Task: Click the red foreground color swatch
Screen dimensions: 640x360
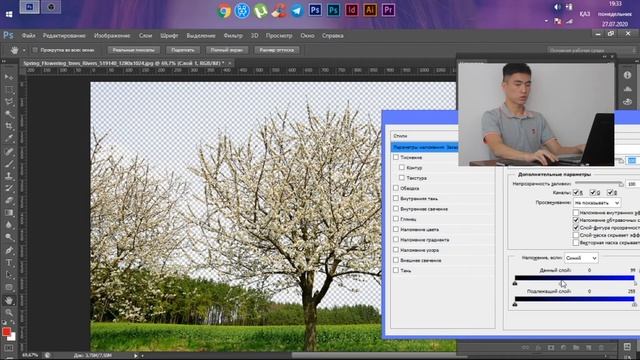Action: point(6,332)
